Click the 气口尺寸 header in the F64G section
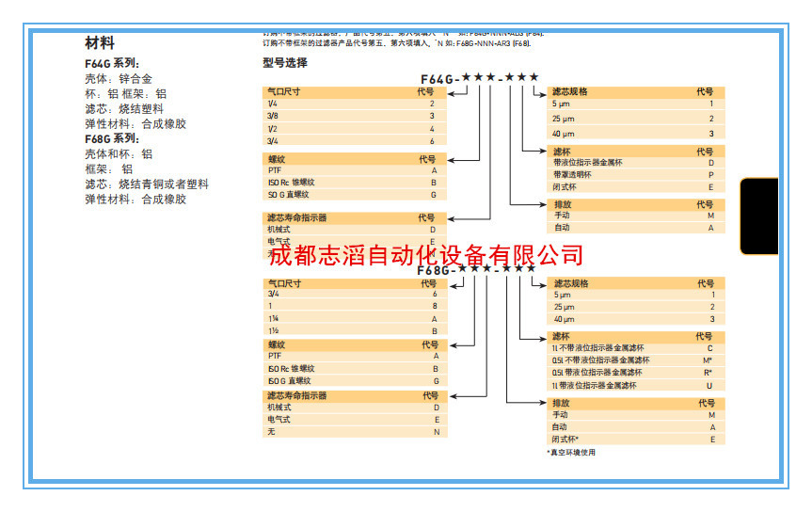Screen dimensions: 812x512 tap(354, 91)
